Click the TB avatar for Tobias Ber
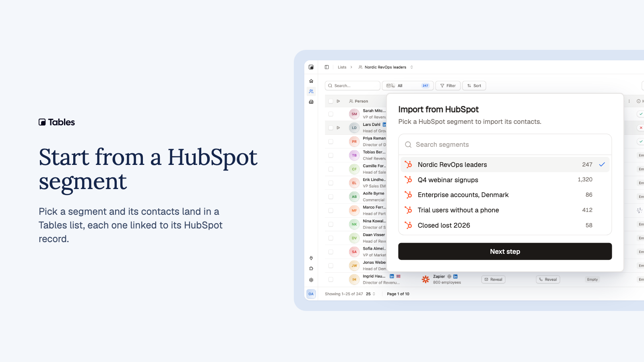Screen dimensions: 644x362 coord(354,155)
